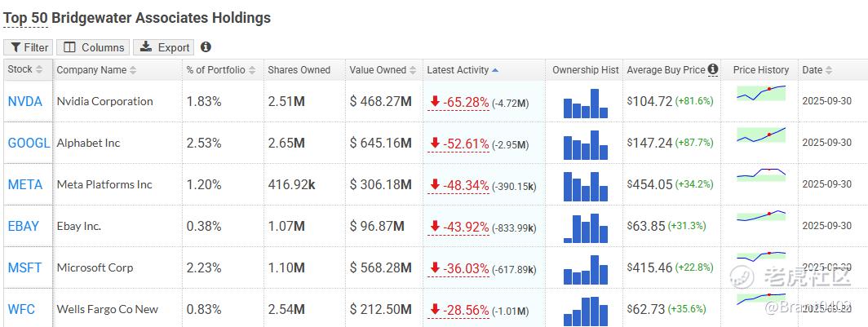Click the META ownership history bar chart

586,187
